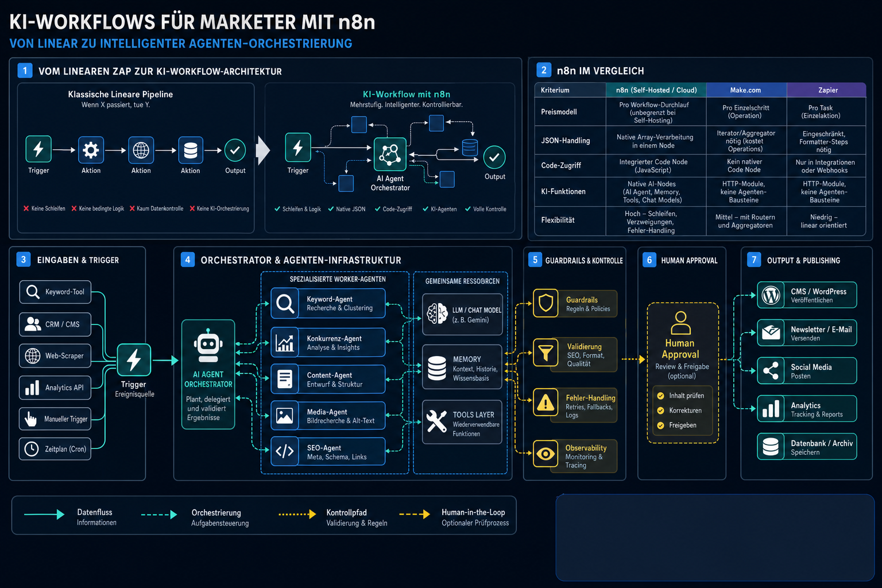Click the Kontrollpfad legend entry
Viewport: 882px width, 588px height.
(333, 517)
